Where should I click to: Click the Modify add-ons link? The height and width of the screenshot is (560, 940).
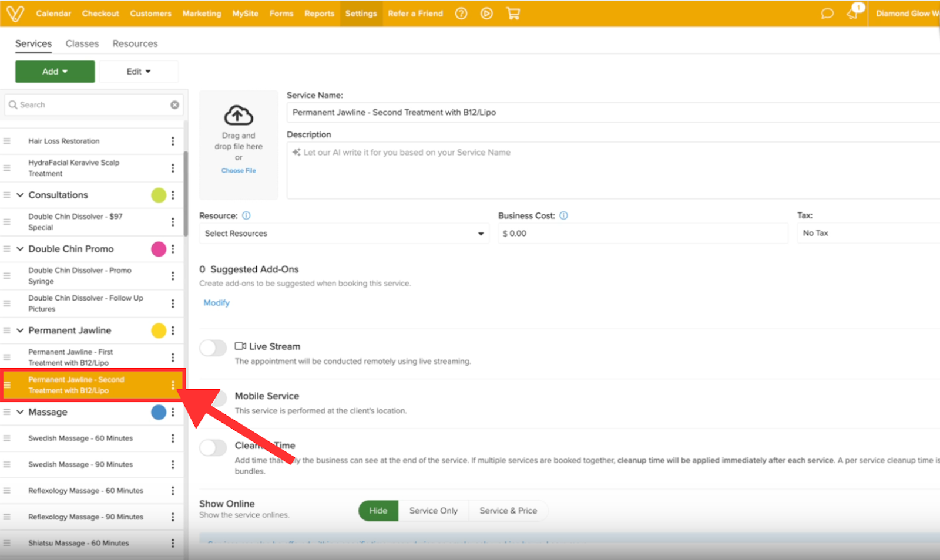217,303
